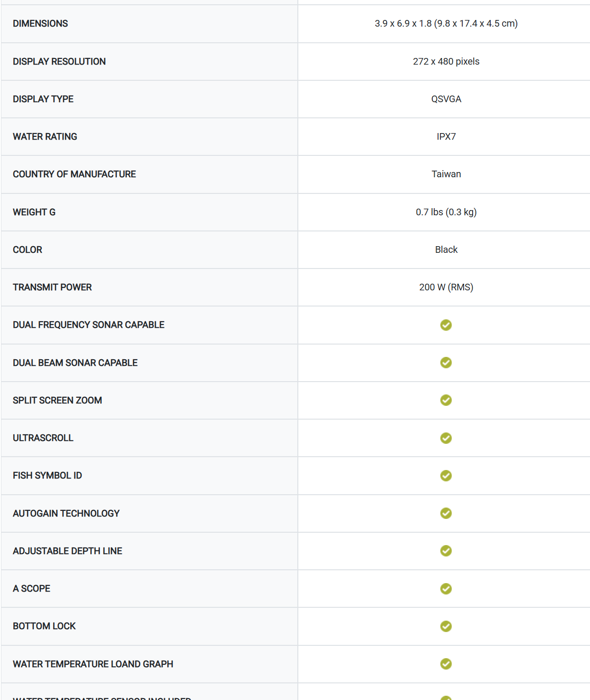This screenshot has width=590, height=700.
Task: Select the Dimensions value text
Action: tap(446, 23)
